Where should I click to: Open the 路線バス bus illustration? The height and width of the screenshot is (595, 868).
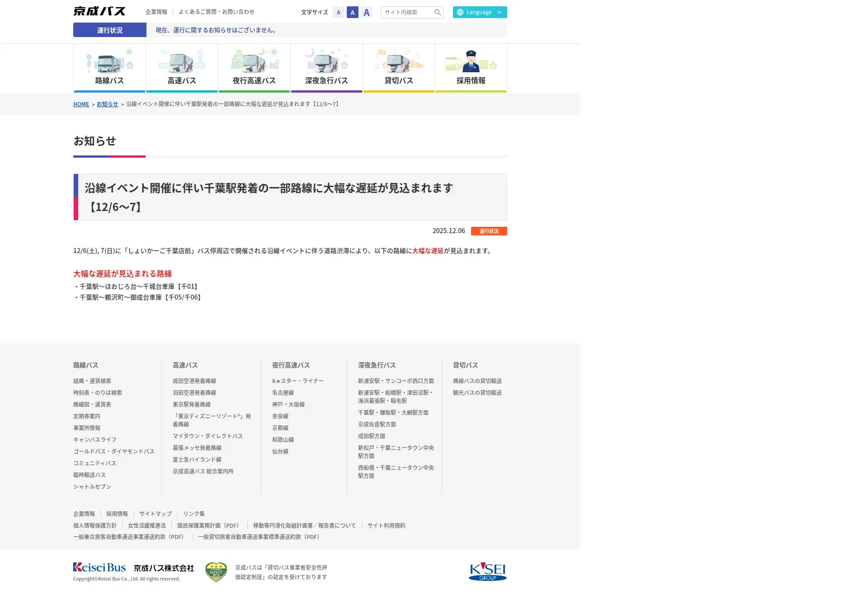coord(109,62)
